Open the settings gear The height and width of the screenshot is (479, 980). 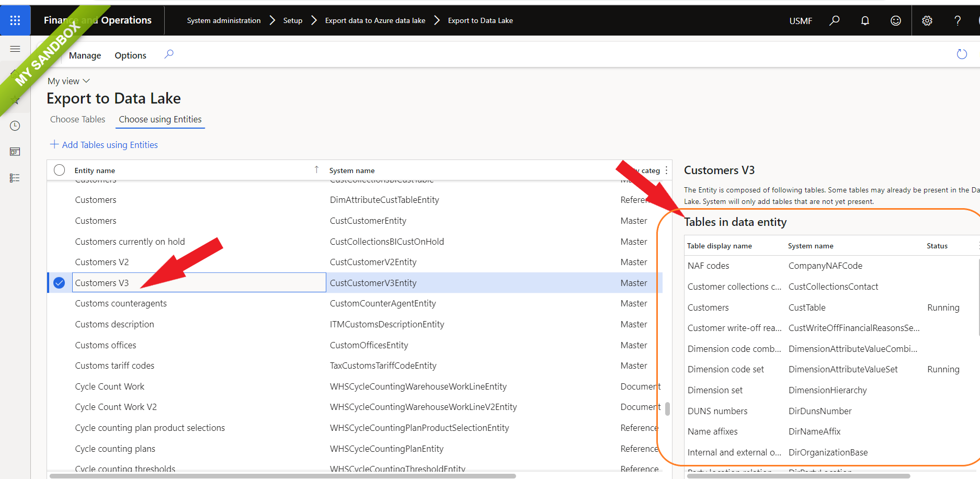pos(927,20)
